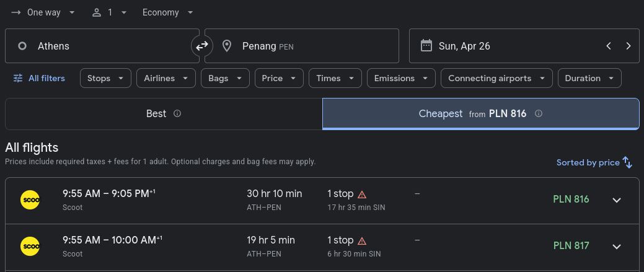Viewport: 644px width, 272px height.
Task: Click the one-way arrow icon
Action: pyautogui.click(x=16, y=13)
